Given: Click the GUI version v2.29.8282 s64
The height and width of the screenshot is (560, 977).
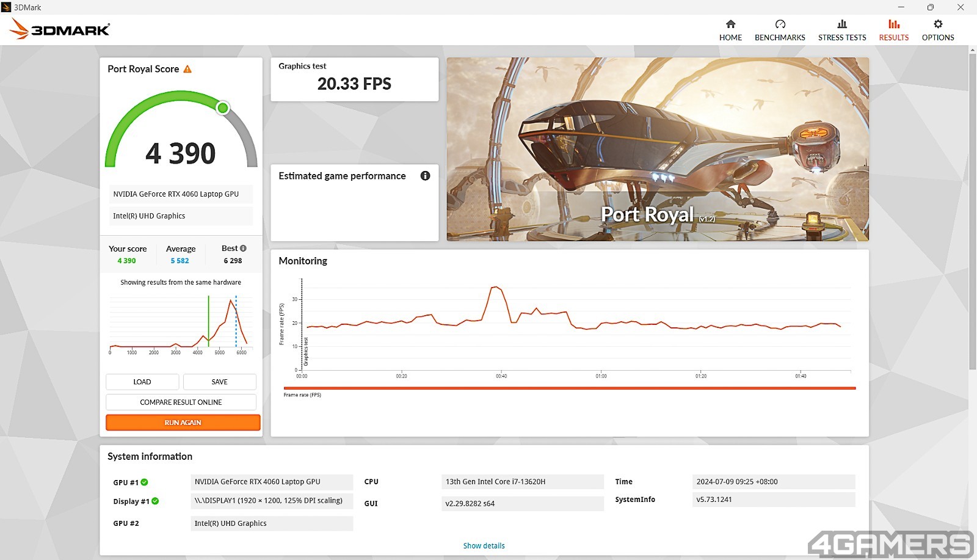Looking at the screenshot, I should tap(523, 504).
